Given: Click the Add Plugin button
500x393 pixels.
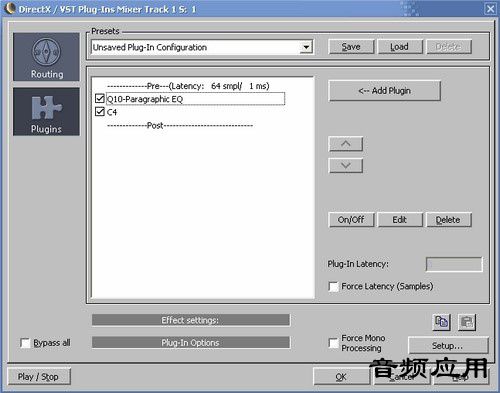Looking at the screenshot, I should pos(384,91).
